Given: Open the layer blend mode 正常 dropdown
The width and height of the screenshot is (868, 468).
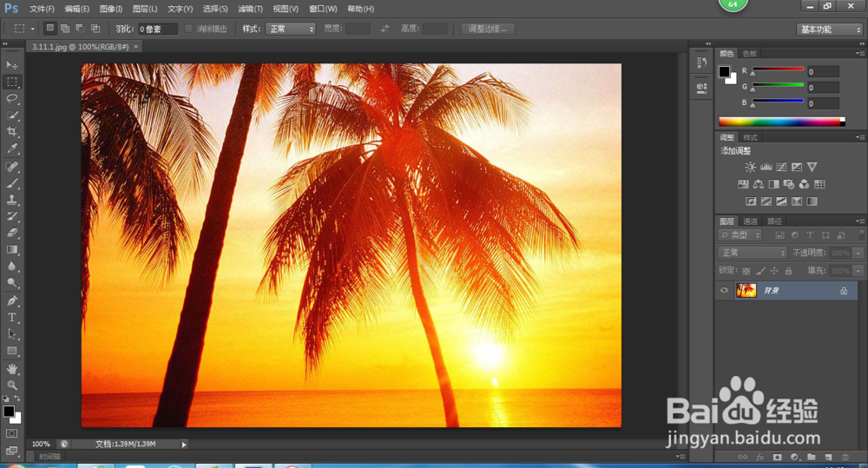Looking at the screenshot, I should 753,253.
